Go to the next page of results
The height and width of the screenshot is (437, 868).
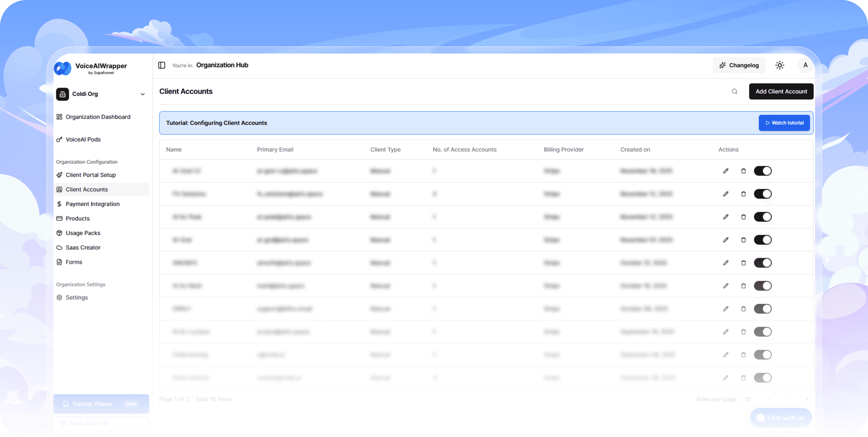click(807, 399)
